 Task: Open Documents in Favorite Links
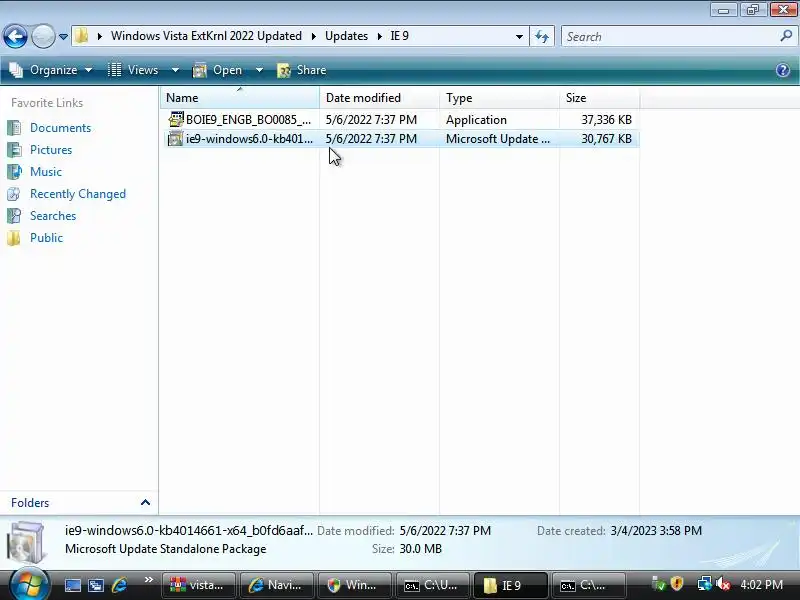click(60, 128)
